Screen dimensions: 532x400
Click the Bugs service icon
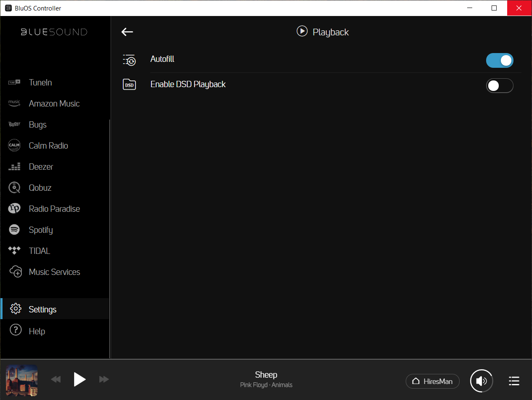(x=14, y=125)
